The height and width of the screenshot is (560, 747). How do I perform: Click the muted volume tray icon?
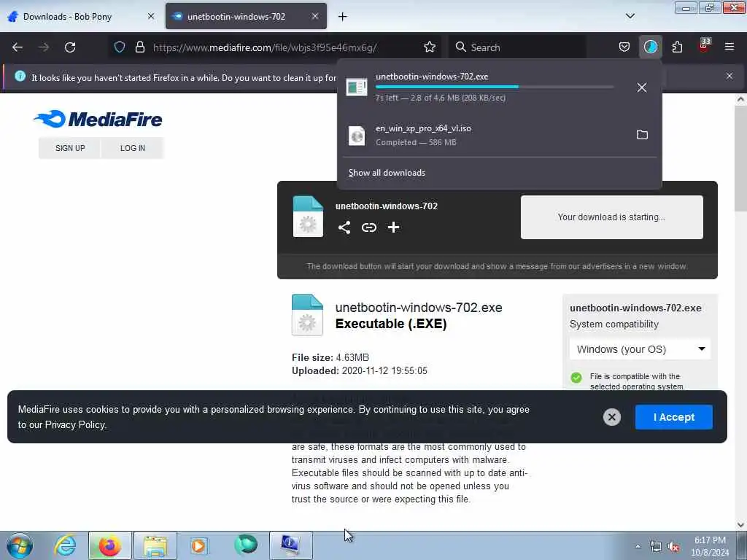(x=673, y=547)
